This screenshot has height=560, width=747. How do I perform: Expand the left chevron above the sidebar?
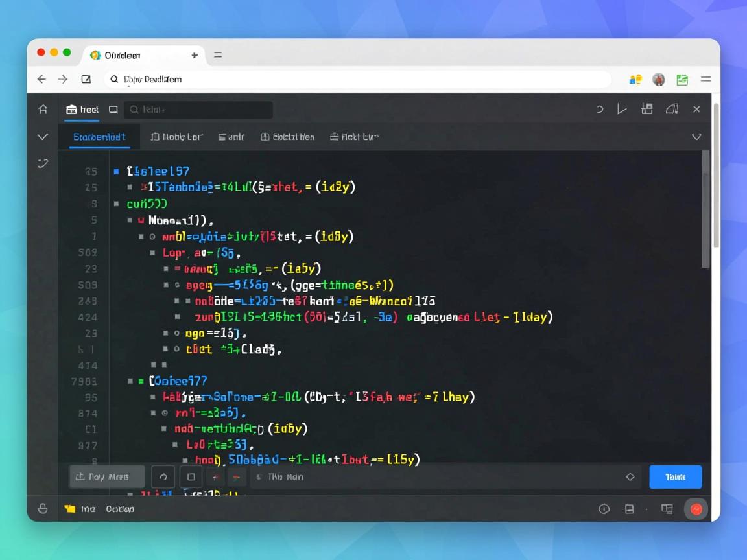point(42,137)
